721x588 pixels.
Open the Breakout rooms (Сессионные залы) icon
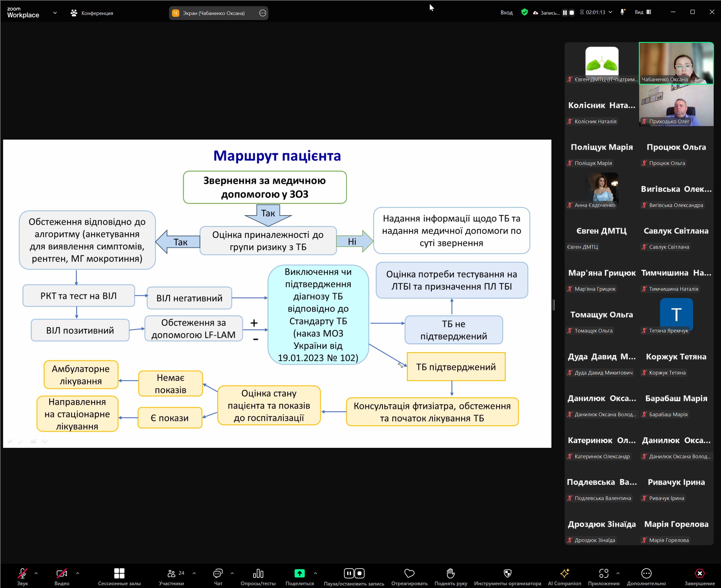[x=119, y=573]
